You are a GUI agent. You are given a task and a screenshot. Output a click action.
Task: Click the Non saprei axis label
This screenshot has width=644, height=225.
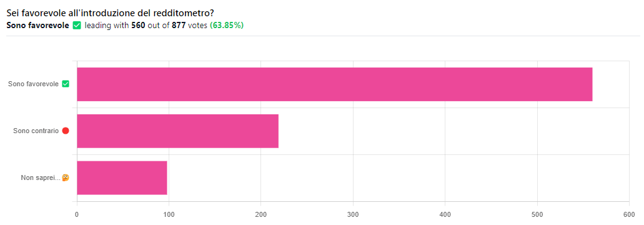tap(41, 177)
